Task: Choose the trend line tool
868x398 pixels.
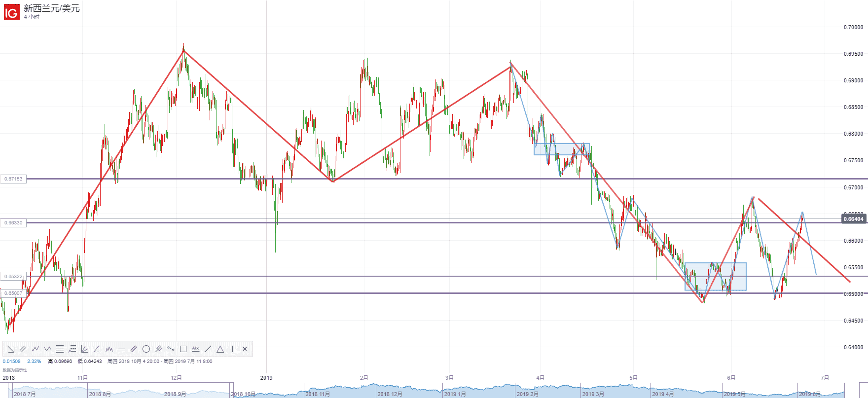Action: pyautogui.click(x=208, y=349)
